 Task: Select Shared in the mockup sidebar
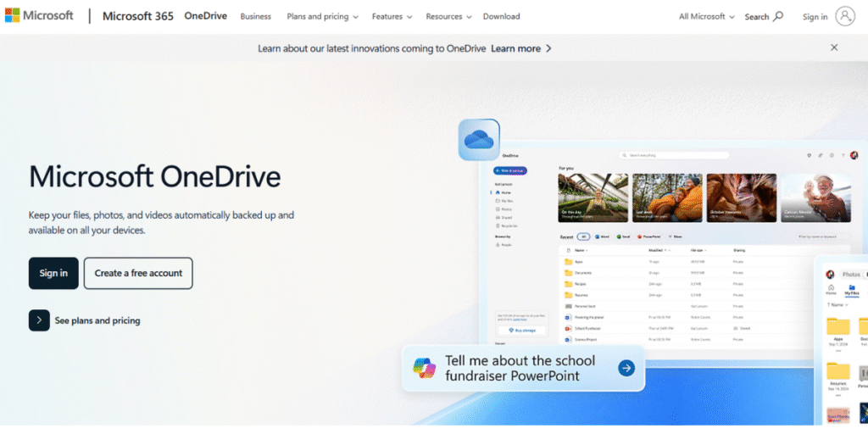pyautogui.click(x=504, y=218)
